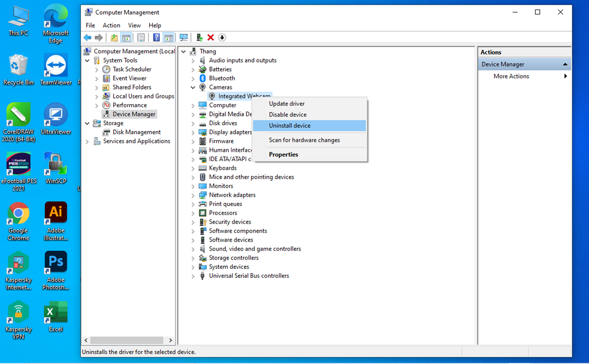This screenshot has width=589, height=364.
Task: Expand the Network adapters category
Action: (x=193, y=195)
